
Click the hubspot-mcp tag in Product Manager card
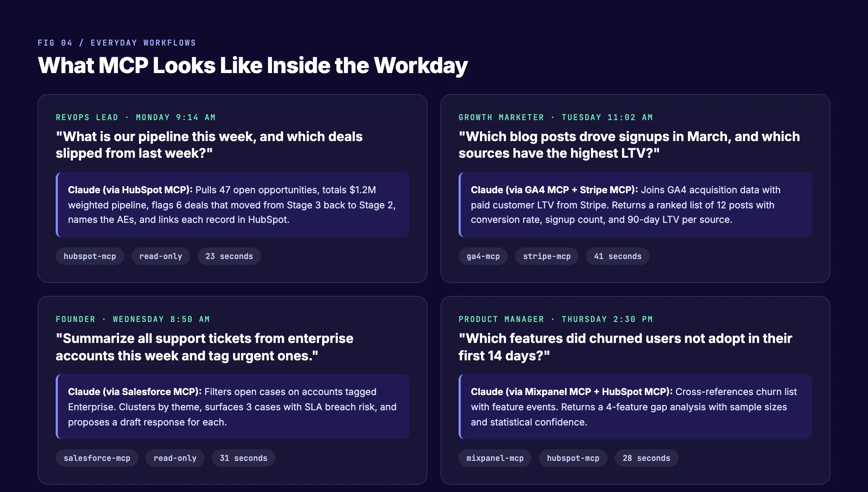pyautogui.click(x=573, y=458)
